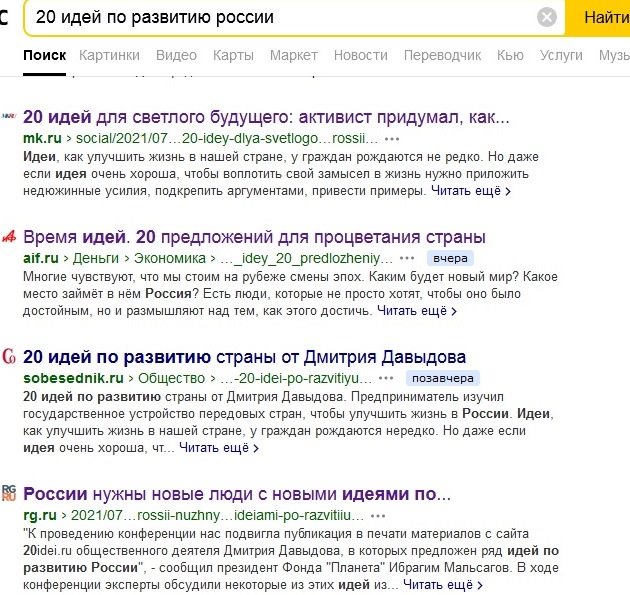Image resolution: width=630 pixels, height=595 pixels.
Task: Open the Кью tab
Action: click(510, 55)
